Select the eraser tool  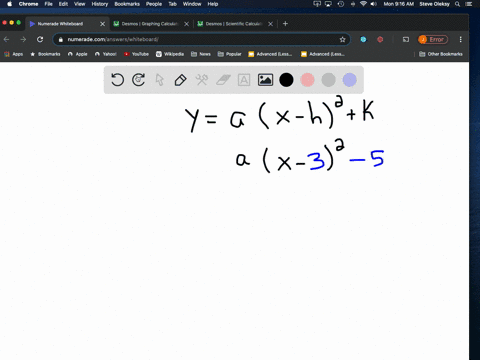(223, 80)
